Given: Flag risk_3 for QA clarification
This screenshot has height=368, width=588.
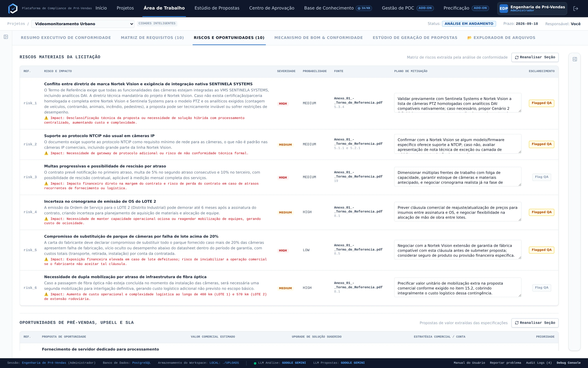Looking at the screenshot, I should [x=542, y=177].
